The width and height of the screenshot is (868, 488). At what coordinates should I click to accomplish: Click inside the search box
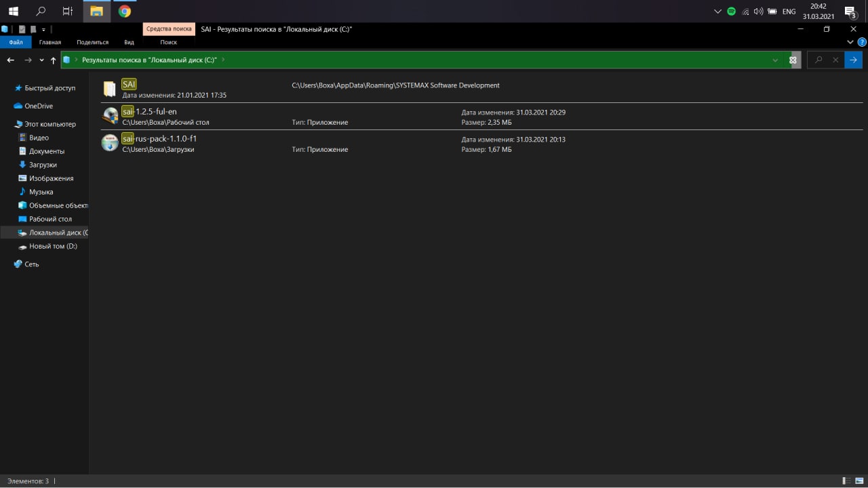point(818,60)
